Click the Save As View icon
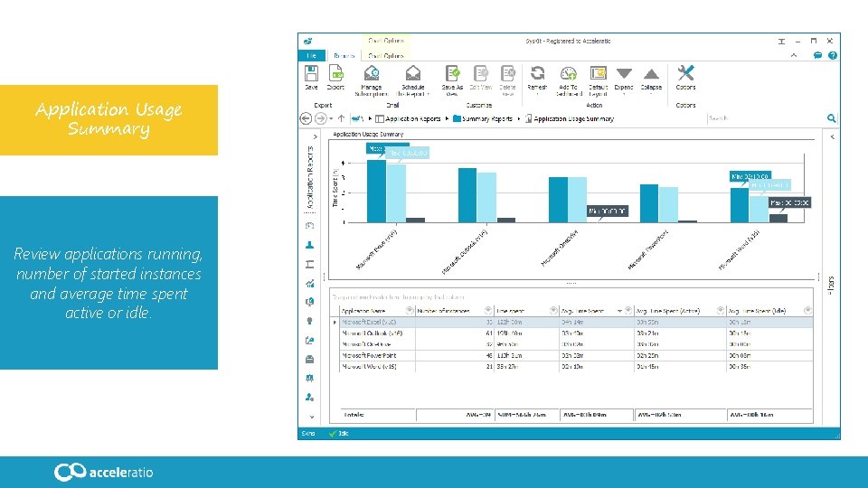 (x=452, y=73)
